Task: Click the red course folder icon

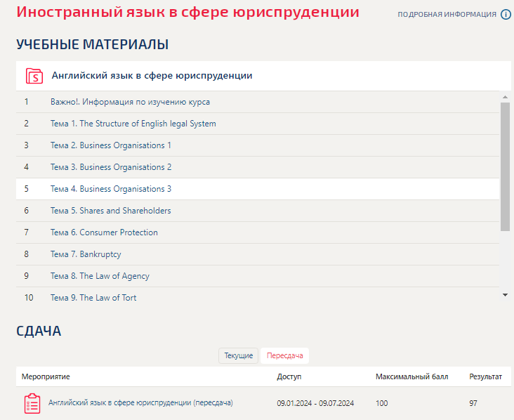Action: pos(34,76)
